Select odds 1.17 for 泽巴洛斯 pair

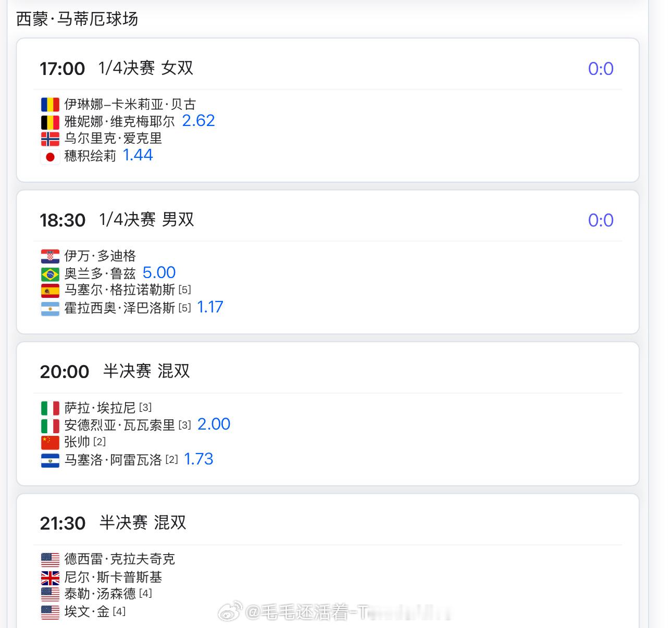(x=210, y=307)
